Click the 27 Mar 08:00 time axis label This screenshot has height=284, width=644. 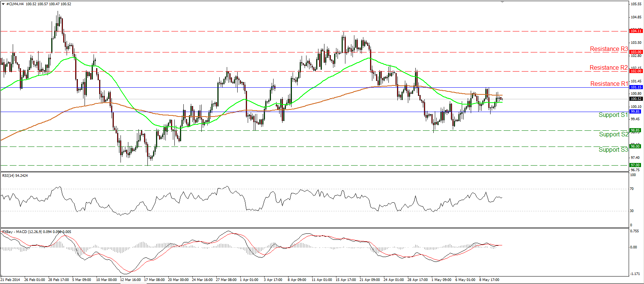click(226, 280)
